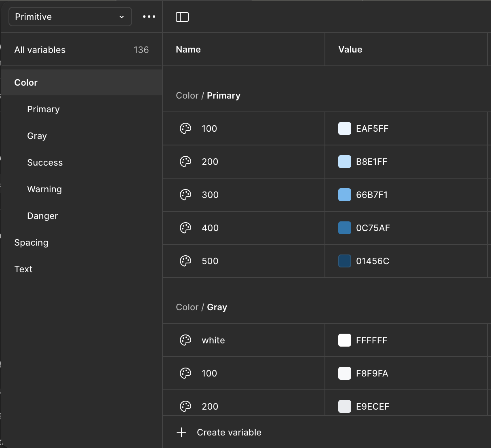Click hex value FFFFFF
This screenshot has width=491, height=448.
pos(372,340)
